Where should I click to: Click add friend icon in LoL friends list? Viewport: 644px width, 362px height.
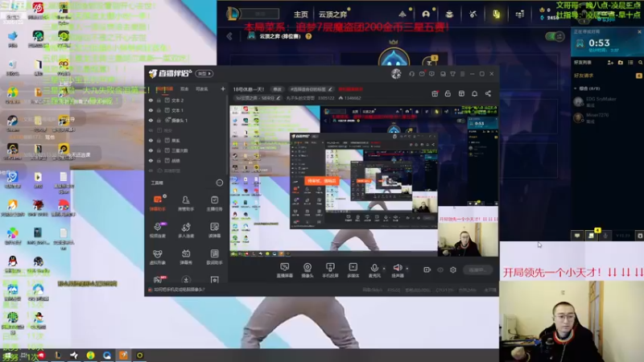click(x=610, y=63)
